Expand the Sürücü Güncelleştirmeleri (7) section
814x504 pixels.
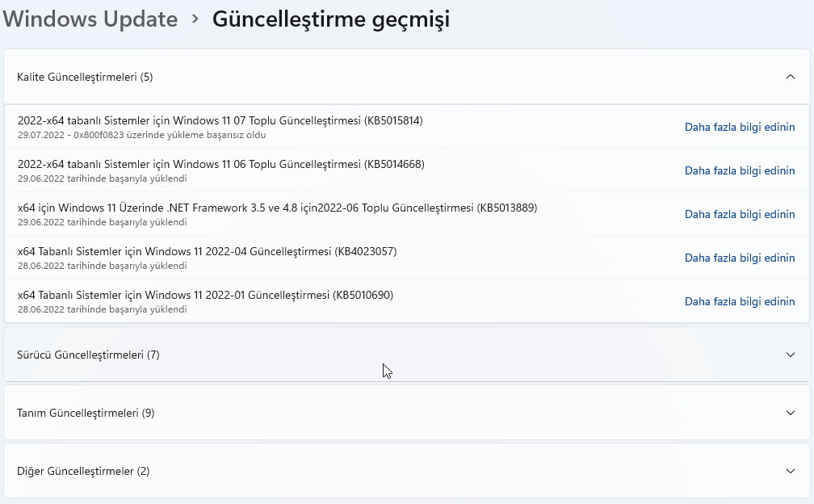(x=791, y=355)
